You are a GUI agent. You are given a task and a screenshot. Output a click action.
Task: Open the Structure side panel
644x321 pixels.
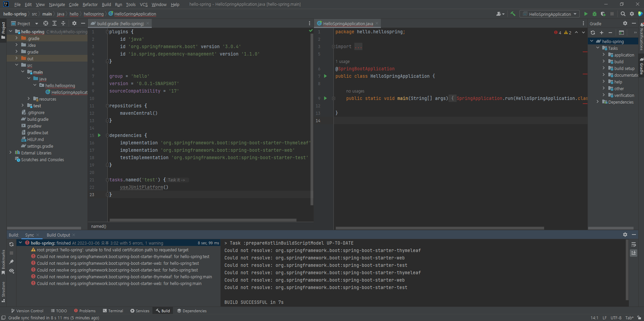click(3, 291)
